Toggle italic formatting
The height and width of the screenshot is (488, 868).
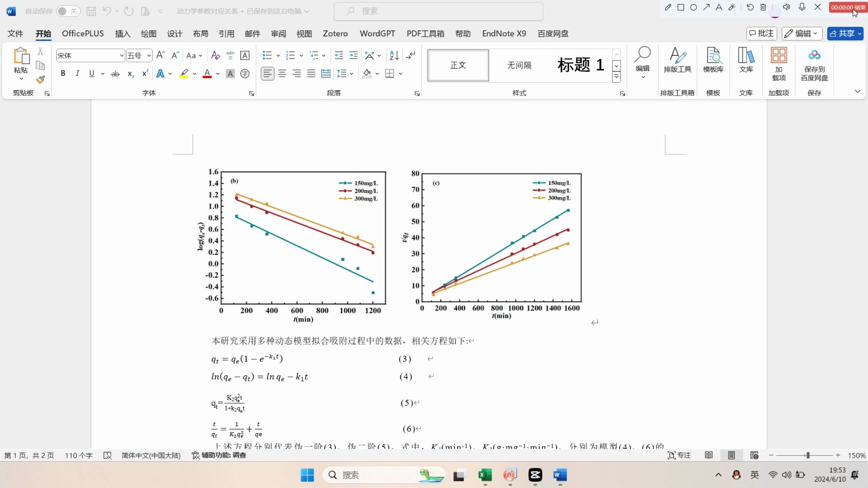point(77,74)
